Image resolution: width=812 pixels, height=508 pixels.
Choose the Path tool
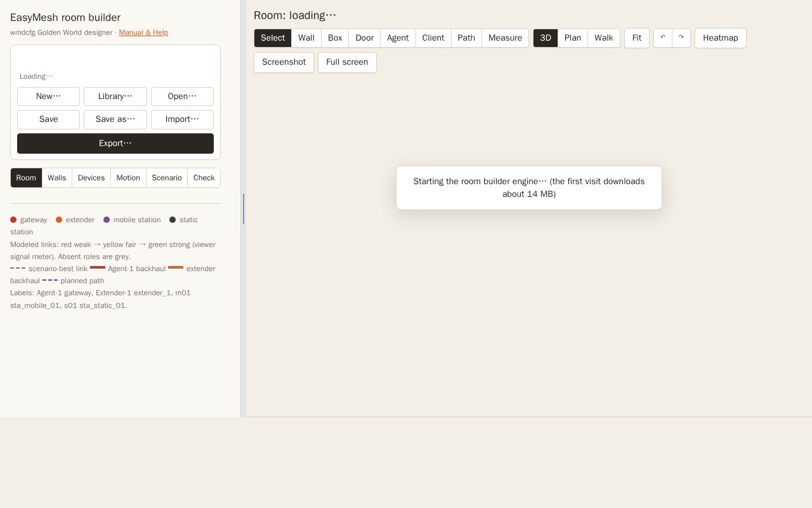coord(466,38)
